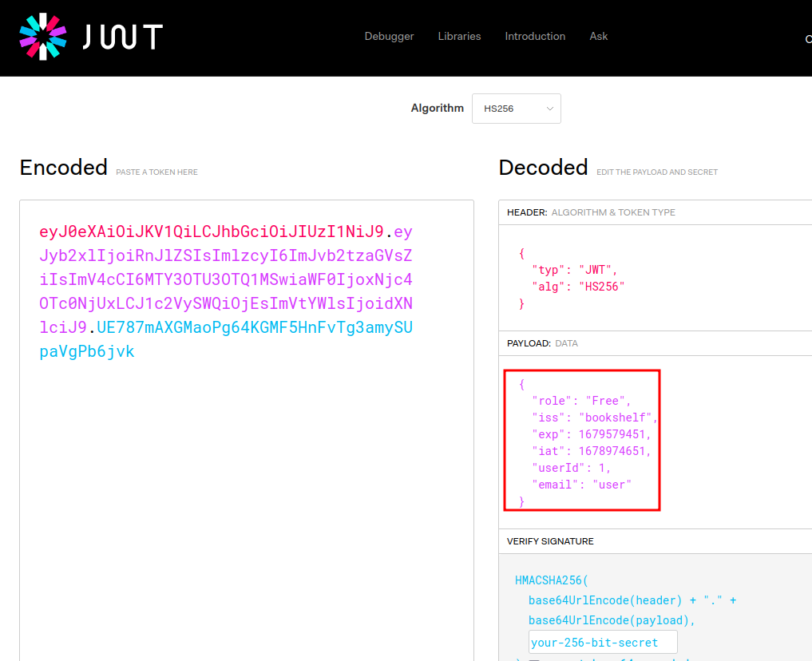Screen dimensions: 812x661
Task: Click the VERIFY SIGNATURE section label
Action: [x=550, y=541]
